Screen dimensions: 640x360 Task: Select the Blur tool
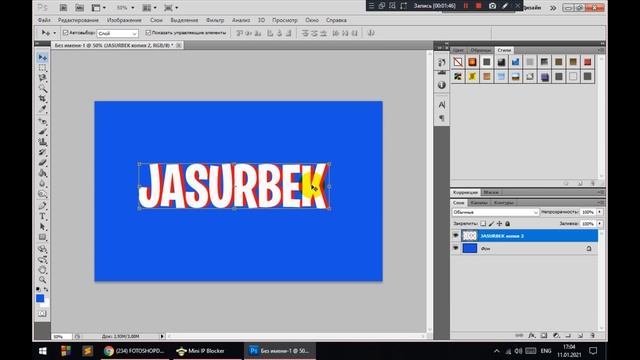[42, 183]
